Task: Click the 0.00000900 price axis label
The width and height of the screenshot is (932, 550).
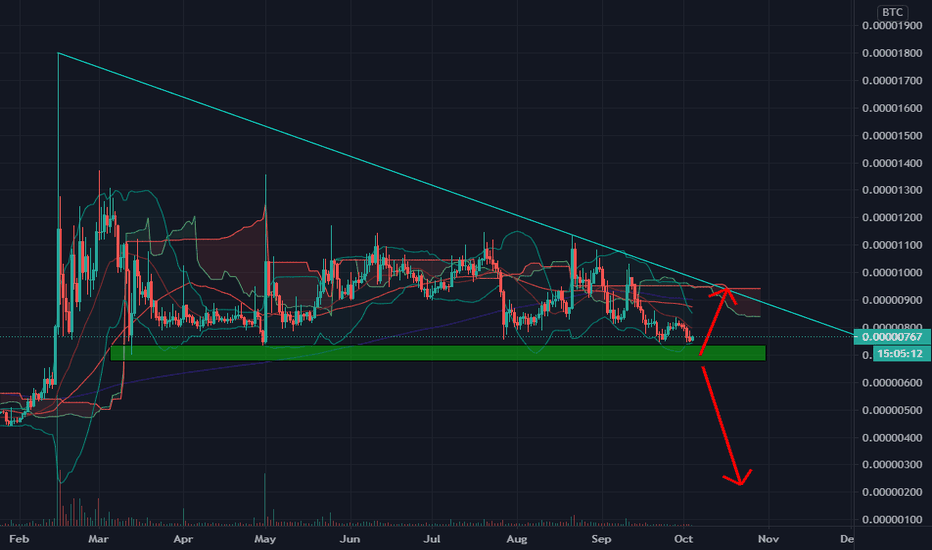Action: tap(892, 300)
